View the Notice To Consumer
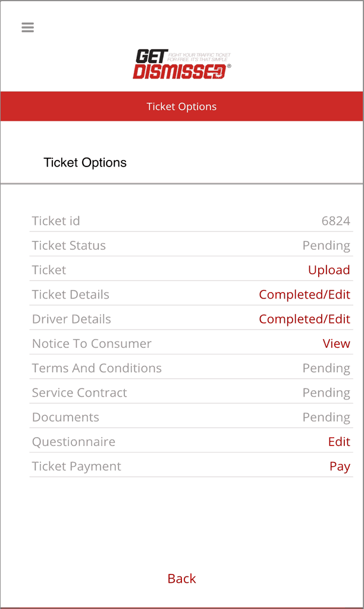The height and width of the screenshot is (609, 364). tap(336, 344)
